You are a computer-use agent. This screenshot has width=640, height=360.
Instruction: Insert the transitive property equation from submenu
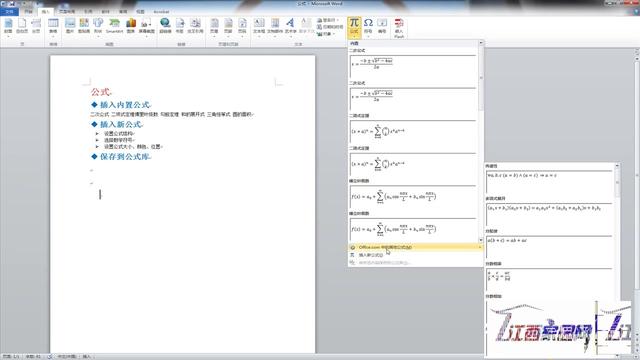(x=549, y=181)
